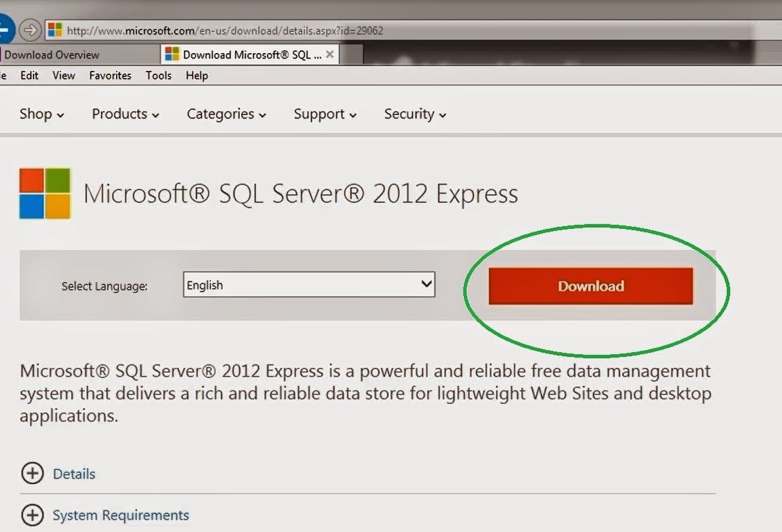Open the Support dropdown menu
This screenshot has width=782, height=532.
325,114
